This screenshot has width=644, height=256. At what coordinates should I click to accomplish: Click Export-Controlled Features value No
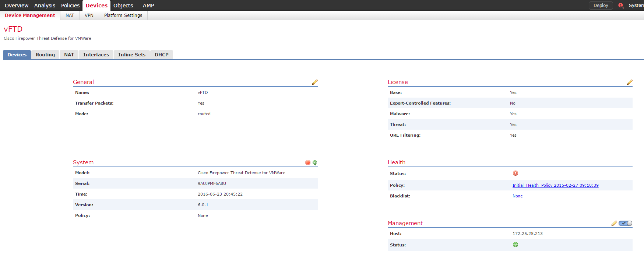click(513, 103)
